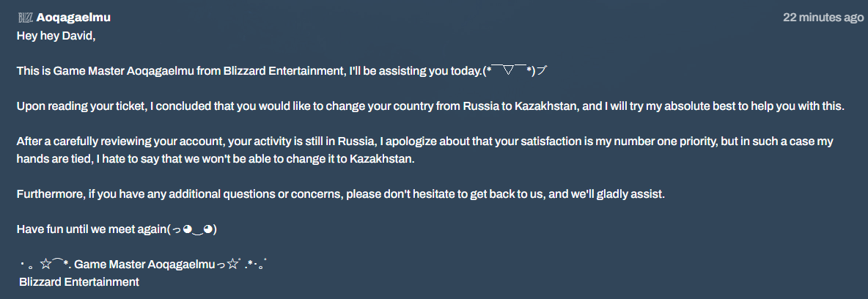Click the waving kaomoji after "assisting you today"
The height and width of the screenshot is (299, 868).
(515, 71)
